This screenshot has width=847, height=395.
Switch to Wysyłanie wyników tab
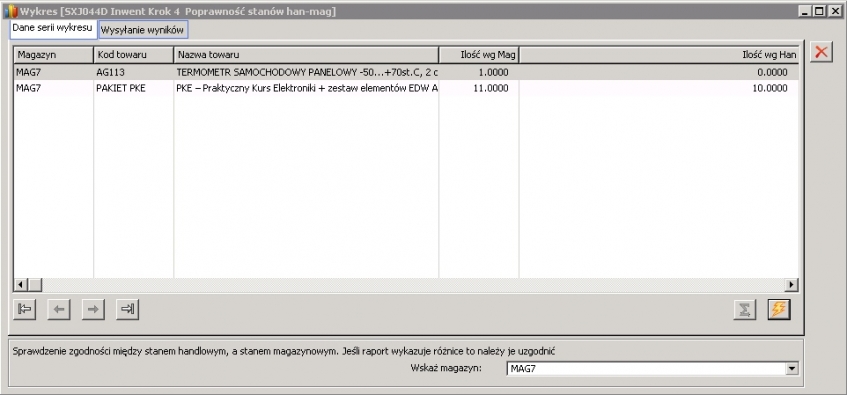click(143, 30)
